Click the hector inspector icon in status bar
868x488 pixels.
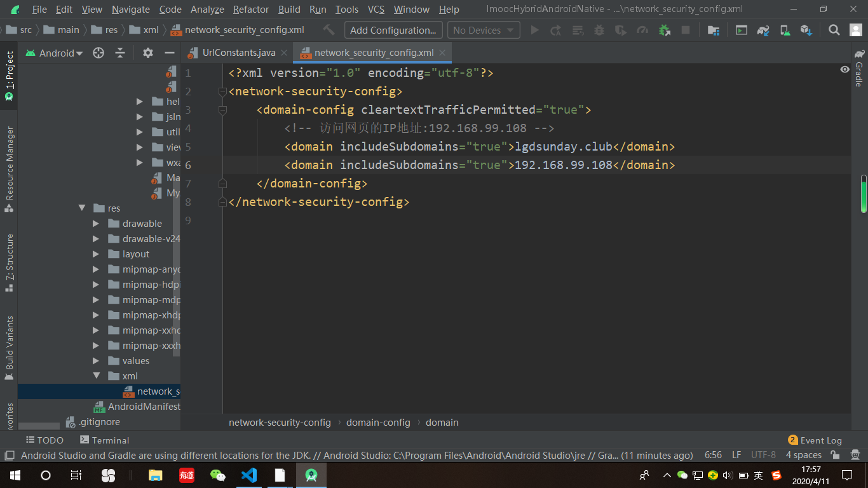point(855,455)
